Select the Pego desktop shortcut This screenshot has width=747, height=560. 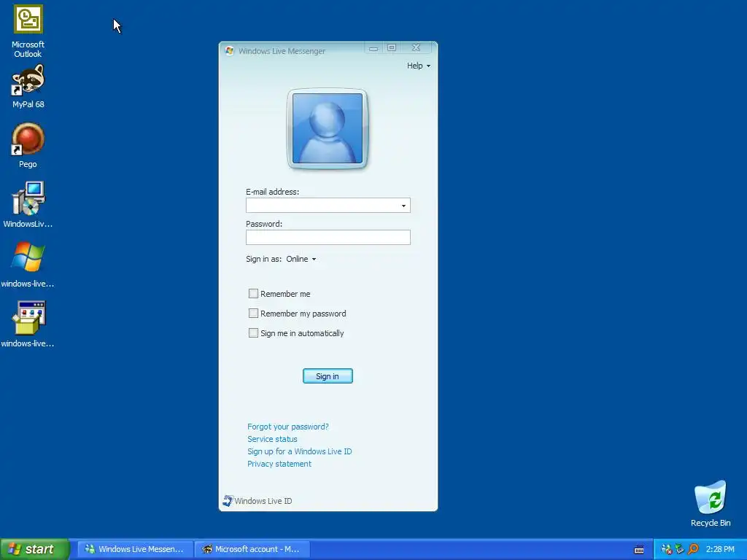[x=28, y=146]
